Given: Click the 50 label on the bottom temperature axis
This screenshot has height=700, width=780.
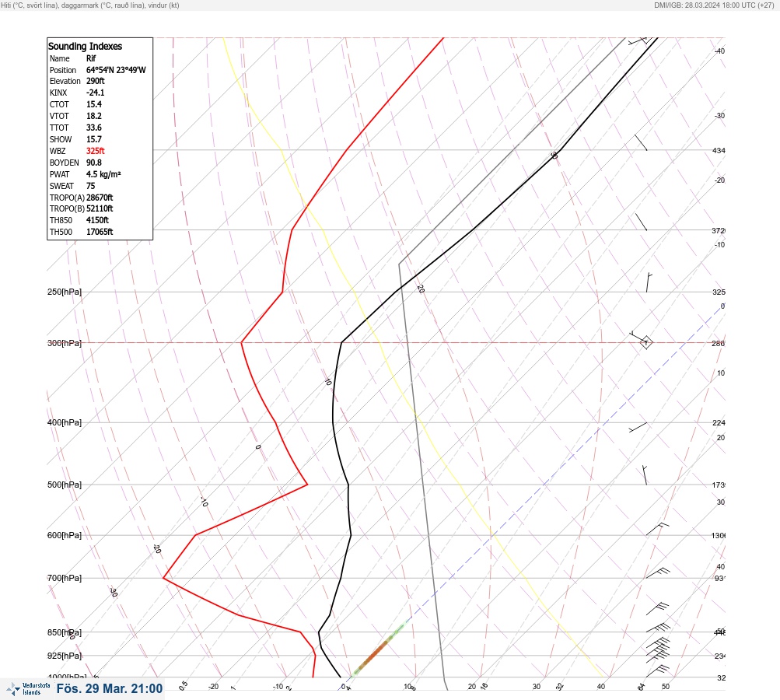Looking at the screenshot, I should click(666, 687).
